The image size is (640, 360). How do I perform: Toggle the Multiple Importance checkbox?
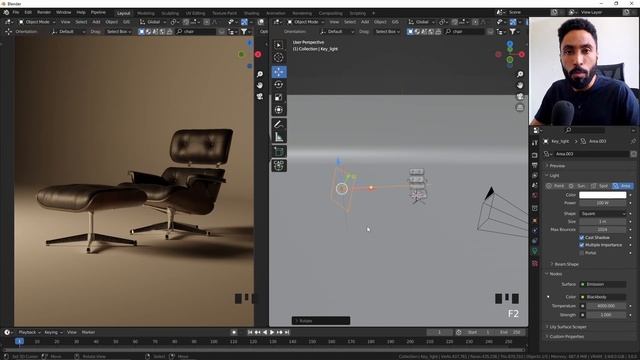tap(582, 245)
